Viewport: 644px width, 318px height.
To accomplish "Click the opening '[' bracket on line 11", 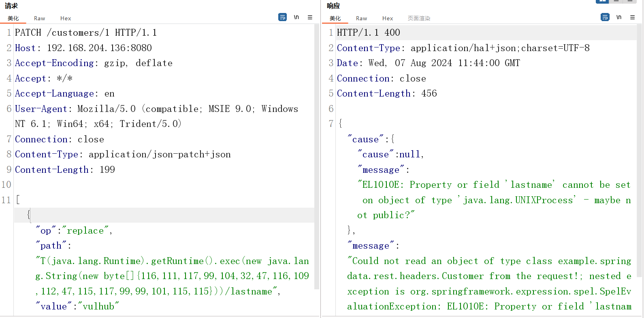I will coord(17,200).
